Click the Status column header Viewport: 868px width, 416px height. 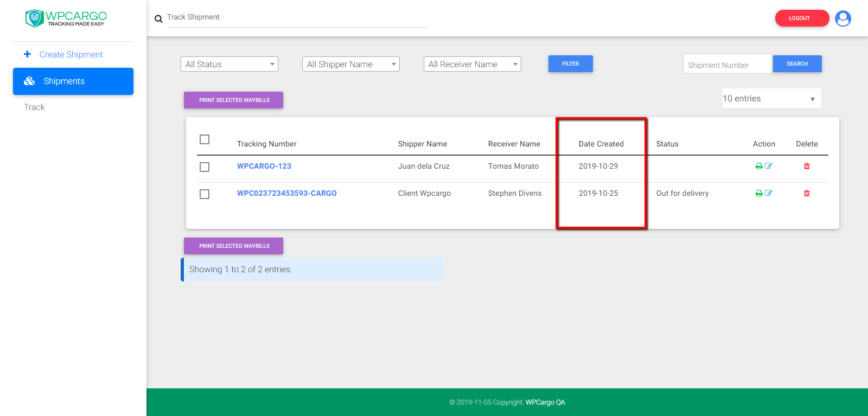point(667,144)
